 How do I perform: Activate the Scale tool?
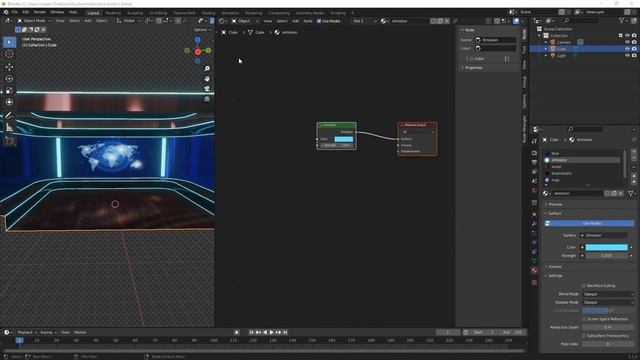pyautogui.click(x=9, y=90)
